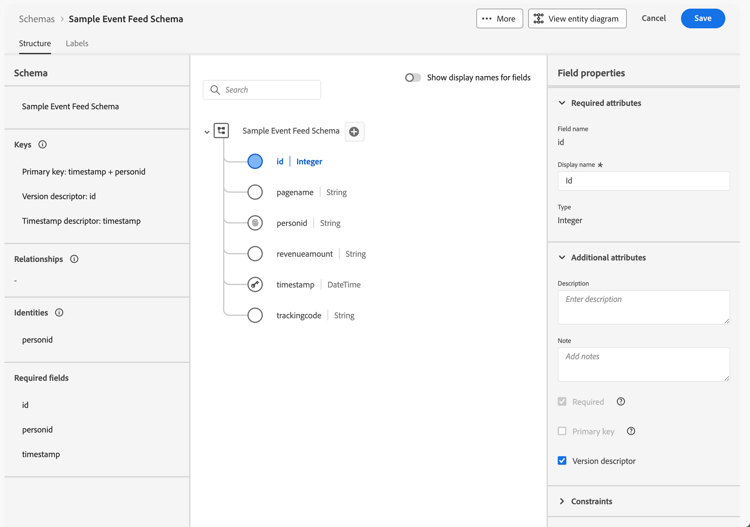This screenshot has height=527, width=750.
Task: Uncheck the Version descriptor checkbox
Action: [562, 461]
